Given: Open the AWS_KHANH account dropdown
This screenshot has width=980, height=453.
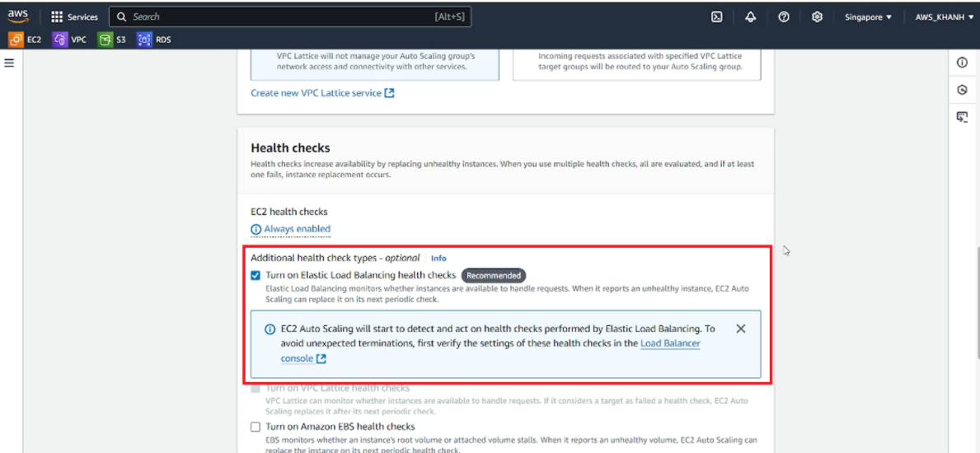Looking at the screenshot, I should 944,16.
